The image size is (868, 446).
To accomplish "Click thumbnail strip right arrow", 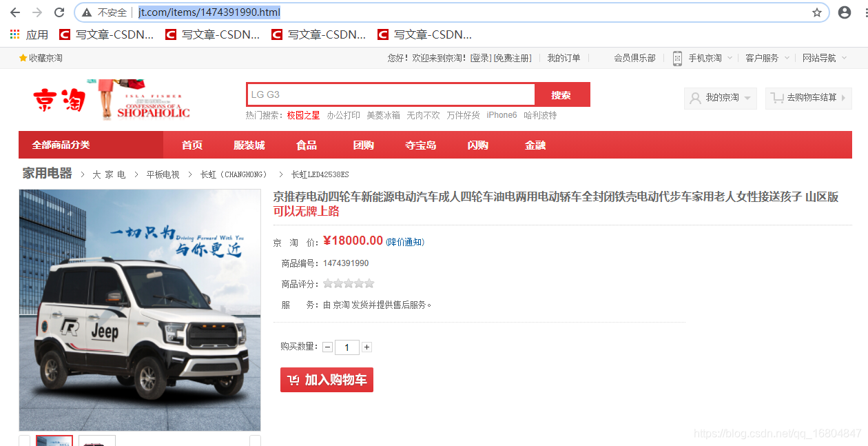I will coord(255,440).
